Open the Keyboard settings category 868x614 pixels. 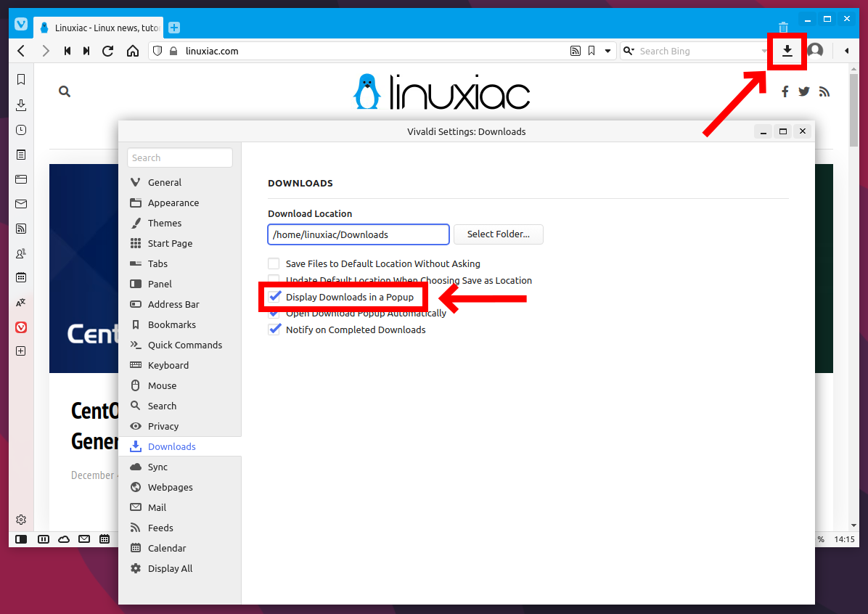tap(180, 365)
